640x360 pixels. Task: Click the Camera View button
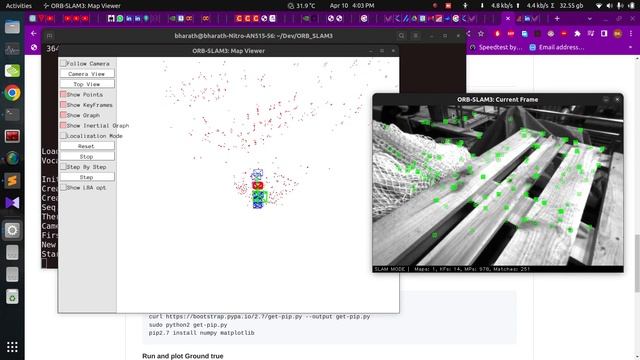87,73
